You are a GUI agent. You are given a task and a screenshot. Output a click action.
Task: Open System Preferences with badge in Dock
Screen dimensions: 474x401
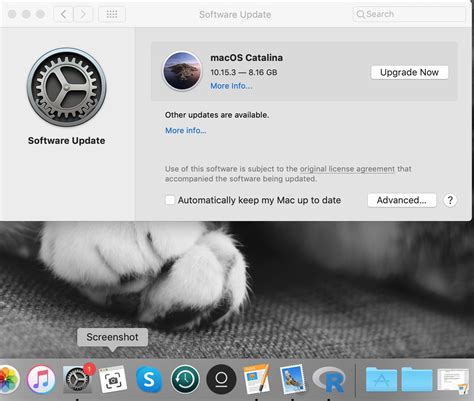(77, 379)
